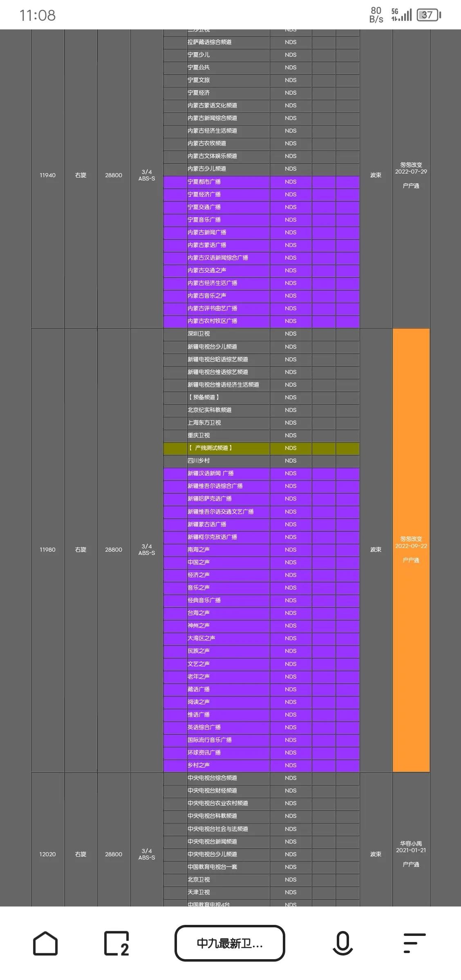
Task: Select the 中国之声 radio row
Action: tap(262, 562)
